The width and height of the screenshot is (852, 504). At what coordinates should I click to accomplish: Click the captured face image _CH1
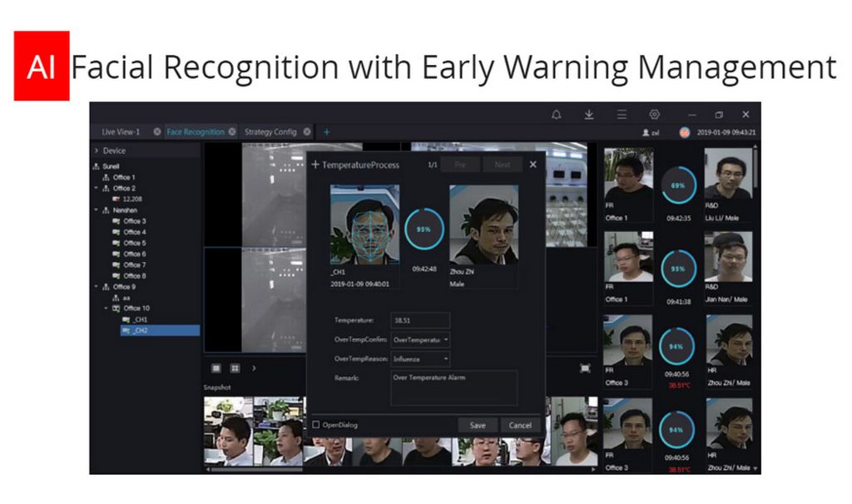tap(364, 224)
